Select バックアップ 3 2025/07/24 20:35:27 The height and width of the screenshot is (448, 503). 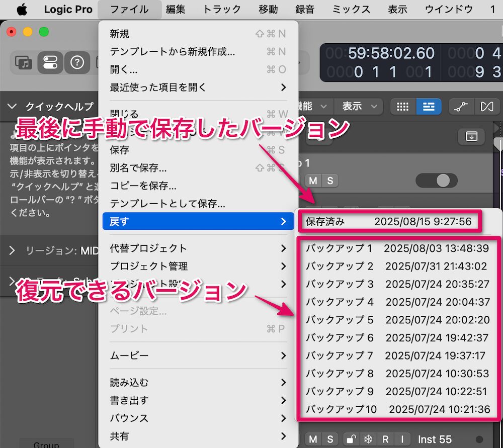pyautogui.click(x=398, y=284)
